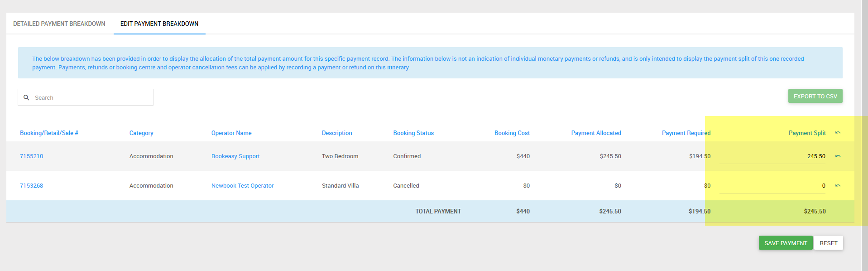Viewport: 868px width, 271px height.
Task: Edit the 245.50 payment split field
Action: coord(772,156)
